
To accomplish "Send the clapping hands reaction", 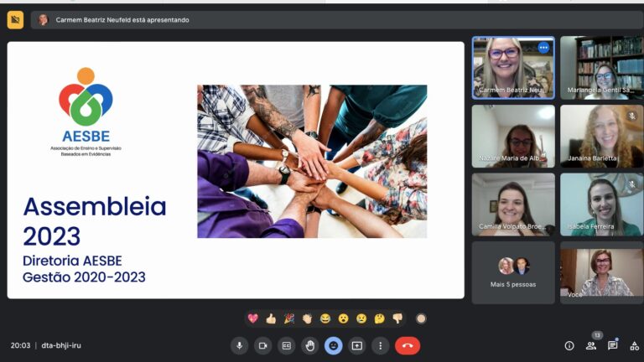I will pos(307,318).
